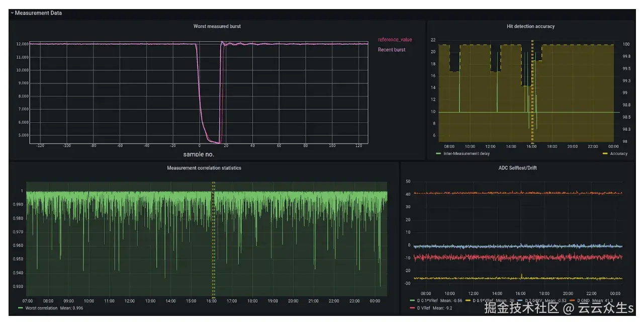This screenshot has width=644, height=325.
Task: Click the green D 0.1*VRef color swatch
Action: (x=412, y=301)
